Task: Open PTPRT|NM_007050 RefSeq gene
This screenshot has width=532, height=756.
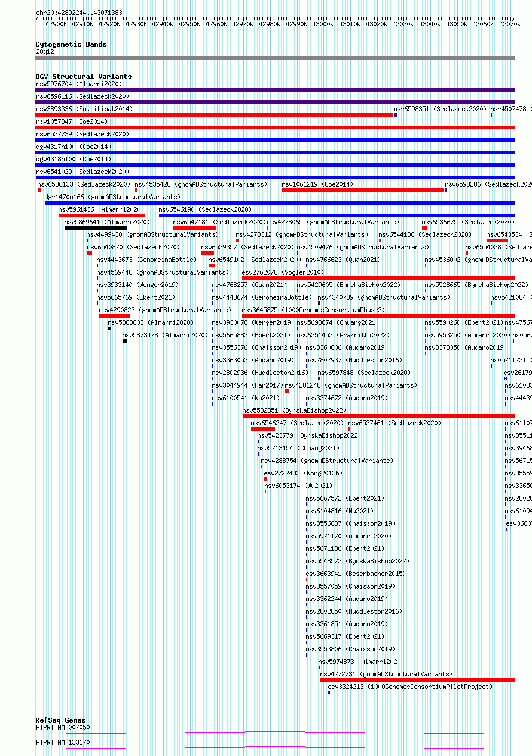Action: (x=63, y=727)
